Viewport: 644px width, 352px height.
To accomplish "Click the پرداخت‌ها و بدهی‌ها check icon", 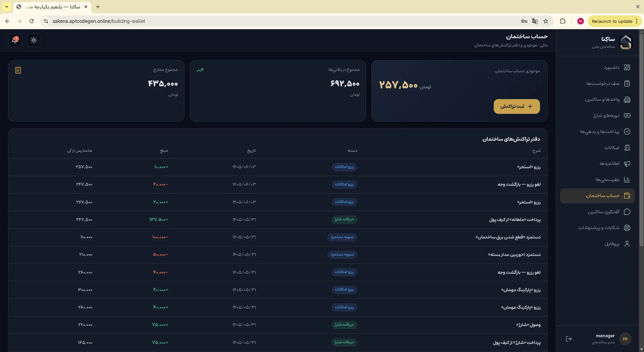I will tap(627, 132).
